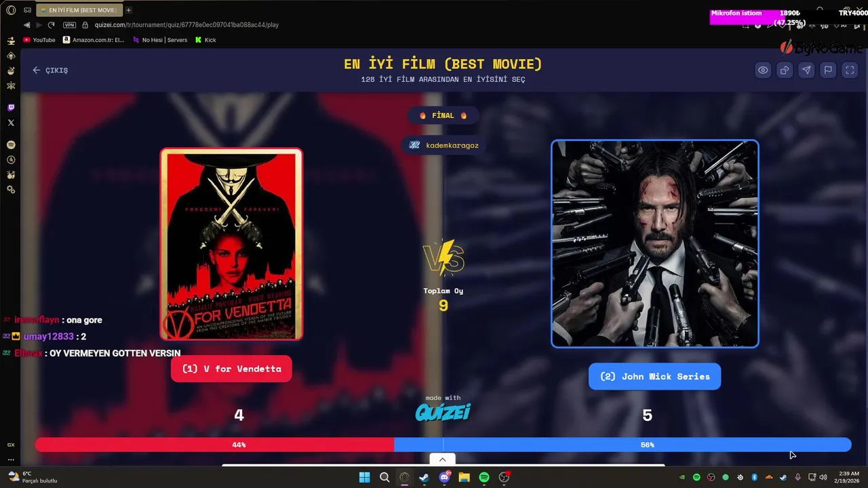Click the paper plane share icon
This screenshot has height=488, width=868.
pos(806,70)
